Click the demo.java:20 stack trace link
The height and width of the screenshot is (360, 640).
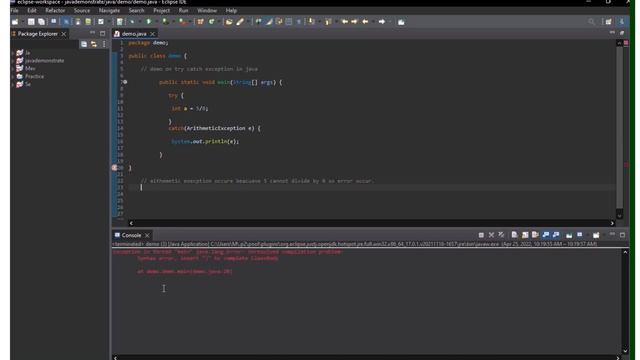tap(210, 271)
